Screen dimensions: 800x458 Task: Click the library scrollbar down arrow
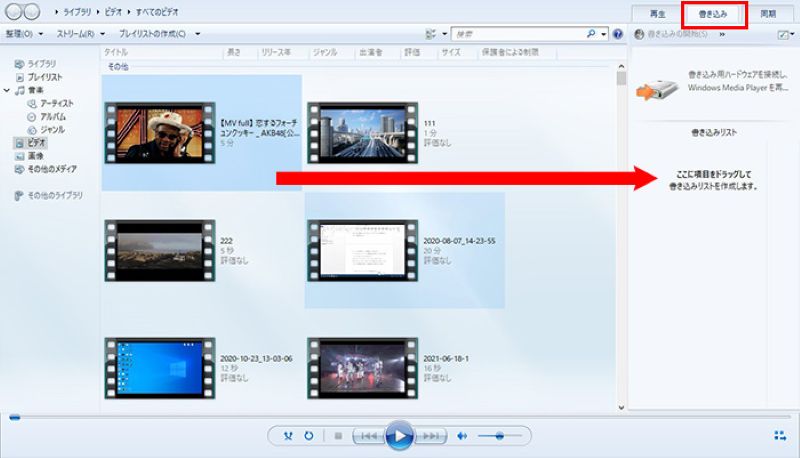621,407
